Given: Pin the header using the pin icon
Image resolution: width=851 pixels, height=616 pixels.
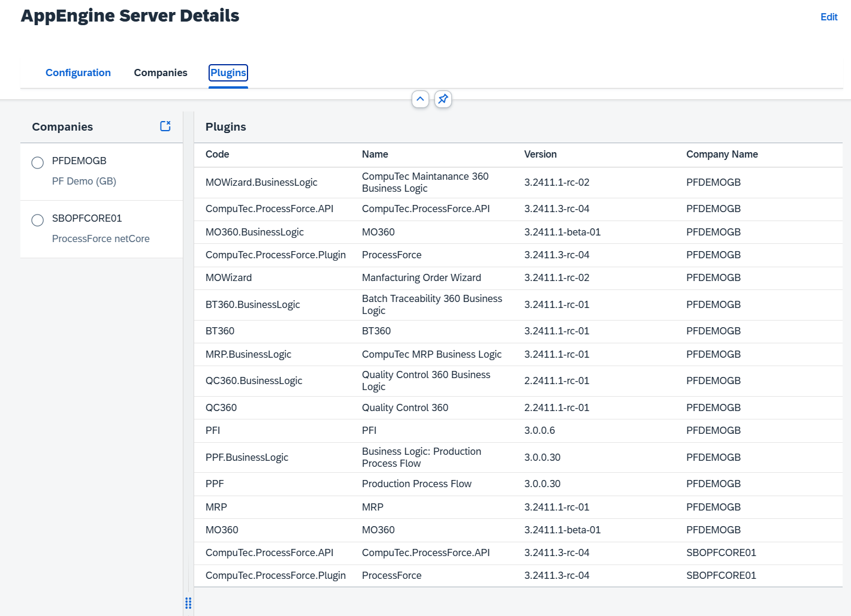Looking at the screenshot, I should point(443,99).
